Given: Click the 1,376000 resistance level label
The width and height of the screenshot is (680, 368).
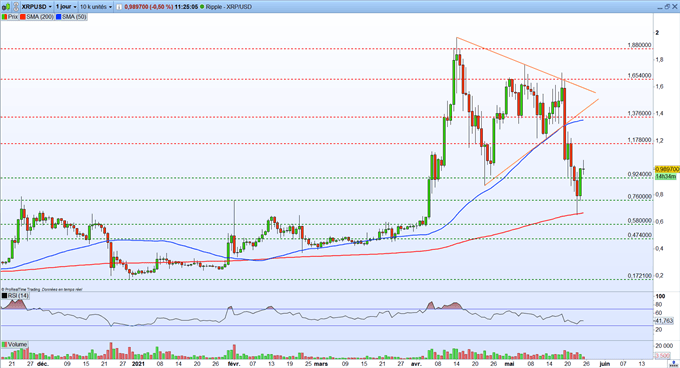Looking at the screenshot, I should (639, 114).
